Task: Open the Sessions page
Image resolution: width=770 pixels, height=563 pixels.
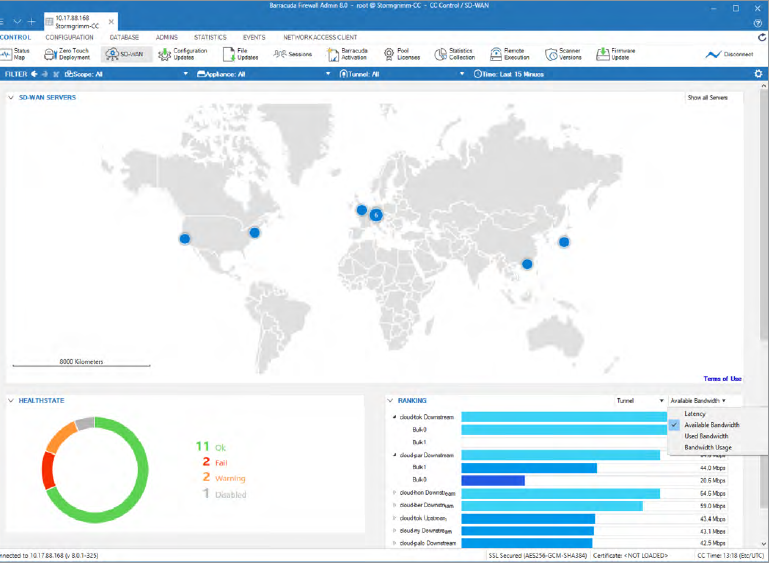Action: [293, 54]
